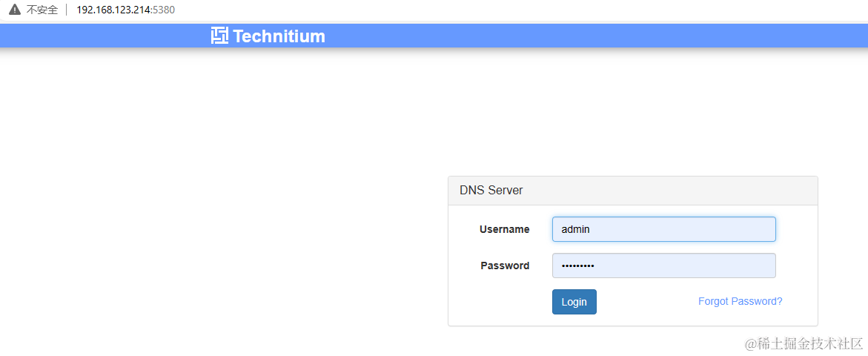Focus the Password input field
Viewport: 868px width, 356px height.
(x=663, y=266)
